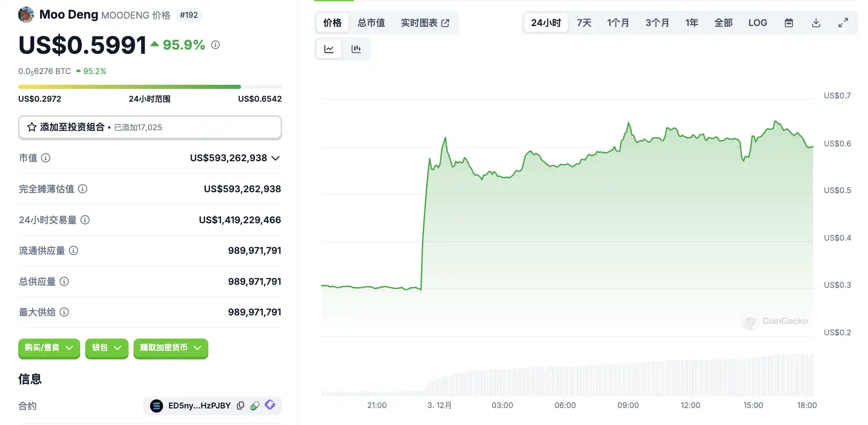Copy the ED5ny...HzPJBY contract address

coord(241,406)
